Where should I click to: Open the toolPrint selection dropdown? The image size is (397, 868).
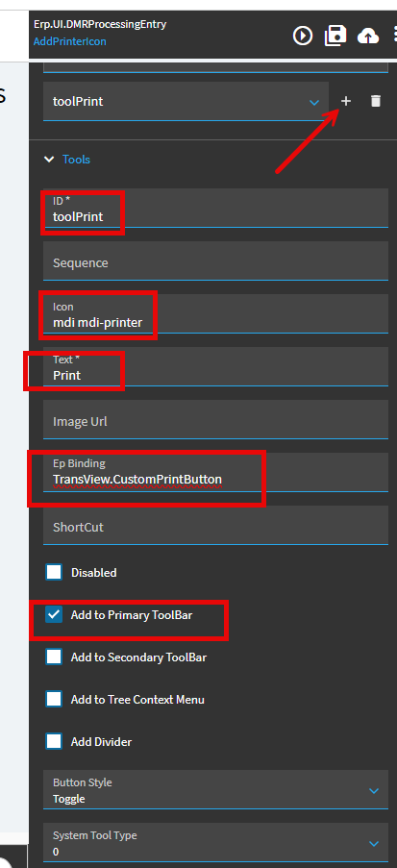(186, 101)
